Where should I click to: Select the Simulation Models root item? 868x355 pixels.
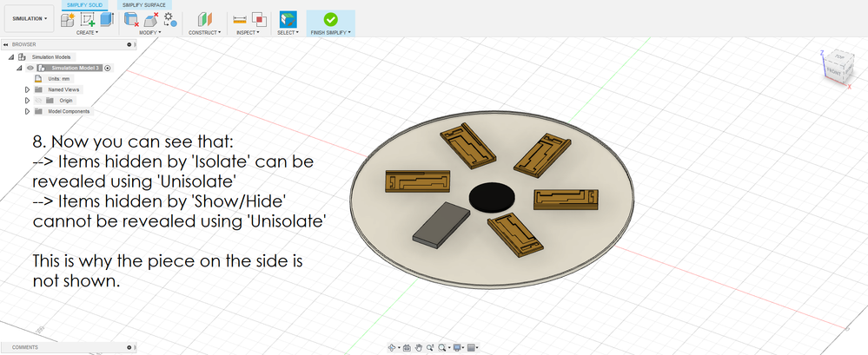point(51,57)
